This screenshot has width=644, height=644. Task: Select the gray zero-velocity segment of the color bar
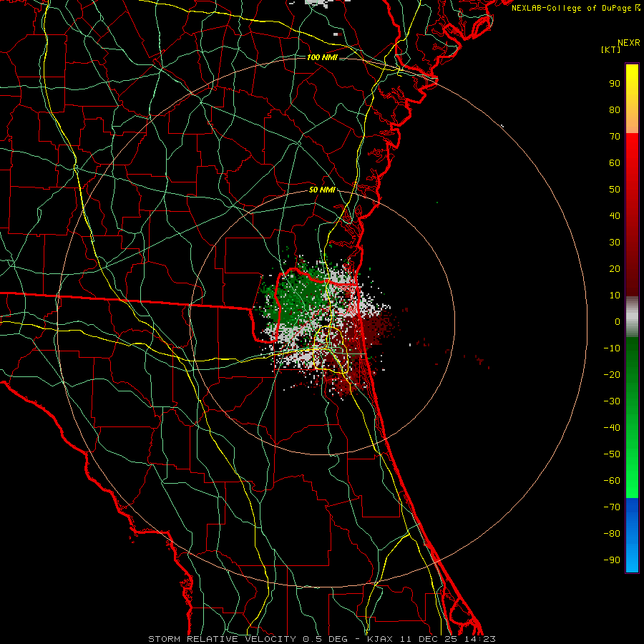pos(632,317)
